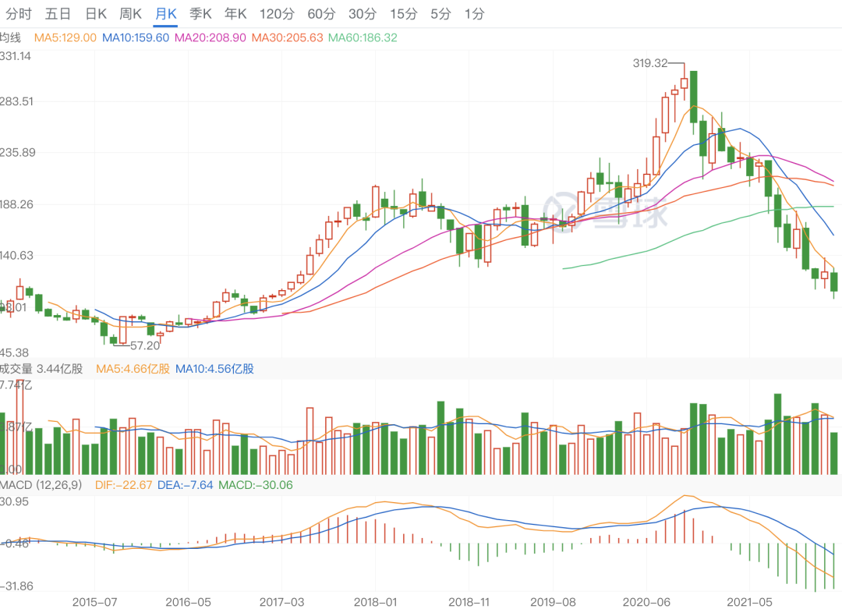Switch to the 分时 intraday tab
The height and width of the screenshot is (616, 842).
18,13
